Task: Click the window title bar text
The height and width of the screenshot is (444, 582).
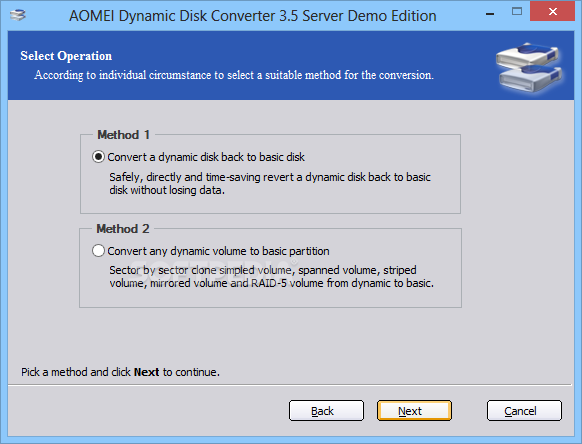Action: click(x=252, y=16)
